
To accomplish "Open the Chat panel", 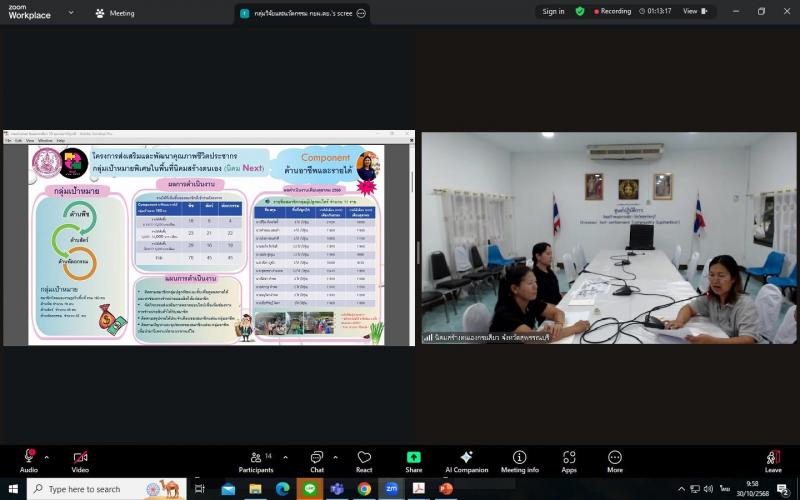I will pyautogui.click(x=317, y=461).
